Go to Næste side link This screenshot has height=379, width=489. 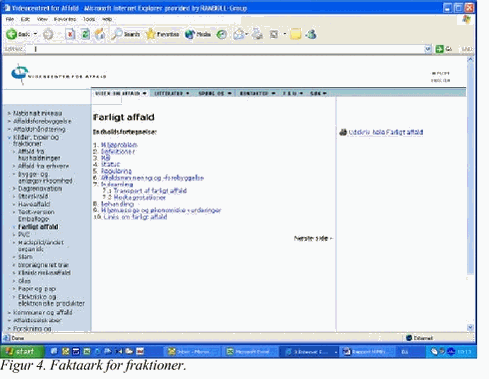point(313,238)
